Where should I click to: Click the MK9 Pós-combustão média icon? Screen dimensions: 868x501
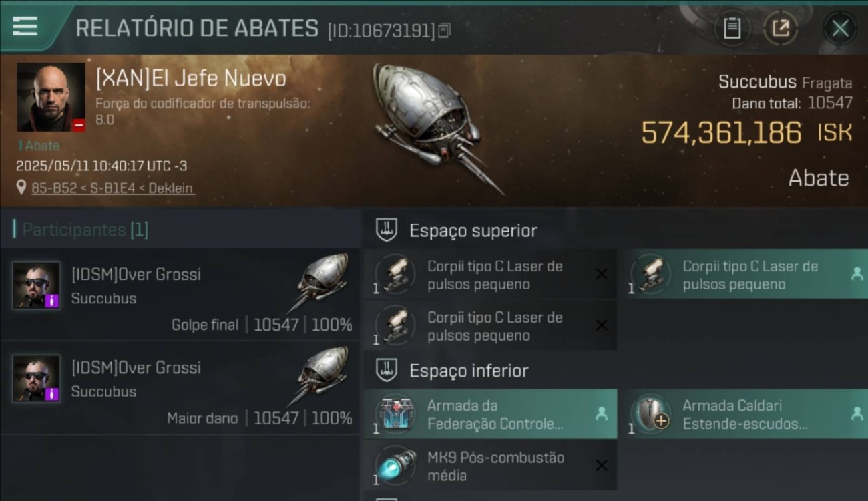pos(395,466)
